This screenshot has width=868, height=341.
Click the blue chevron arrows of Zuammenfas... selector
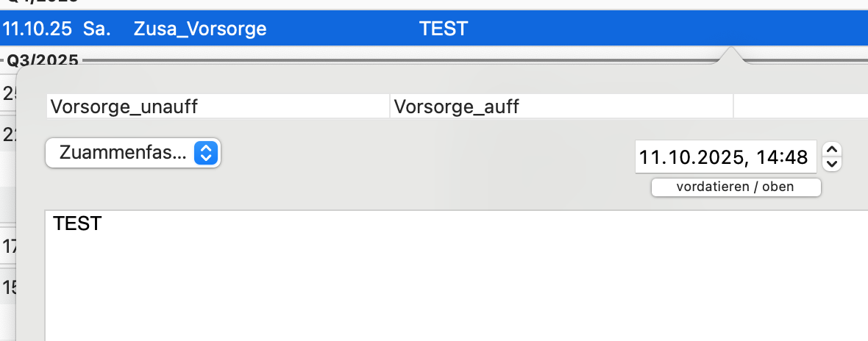[x=205, y=153]
